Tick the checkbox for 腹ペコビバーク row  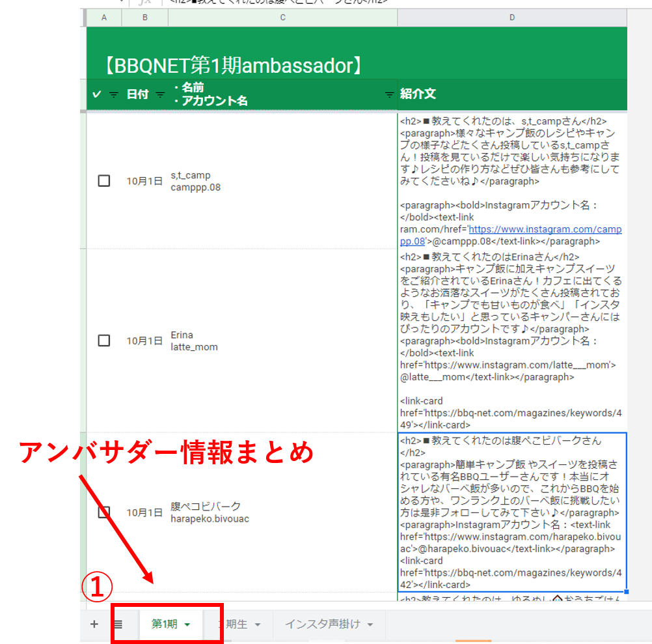tap(104, 512)
